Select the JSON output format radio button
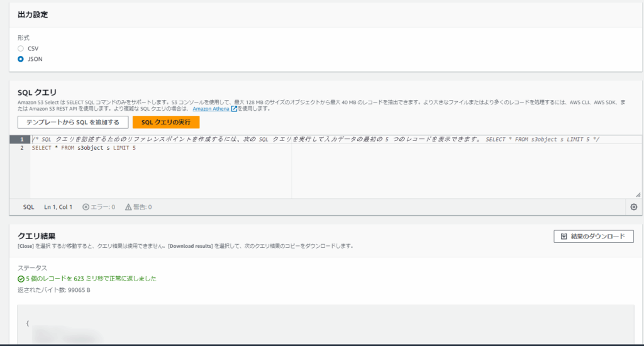The width and height of the screenshot is (644, 346). pos(21,59)
